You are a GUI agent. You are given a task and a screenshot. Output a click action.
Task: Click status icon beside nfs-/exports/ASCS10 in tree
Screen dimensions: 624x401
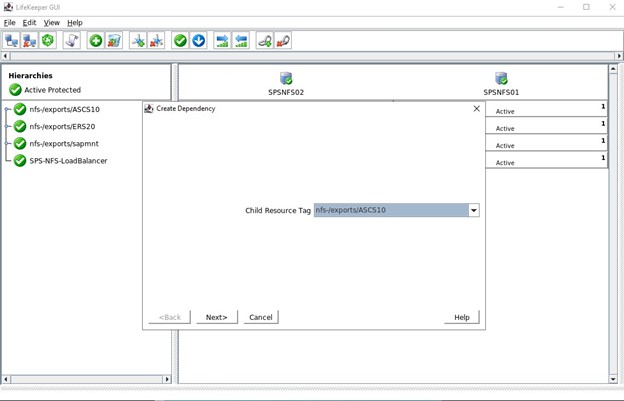pyautogui.click(x=20, y=109)
